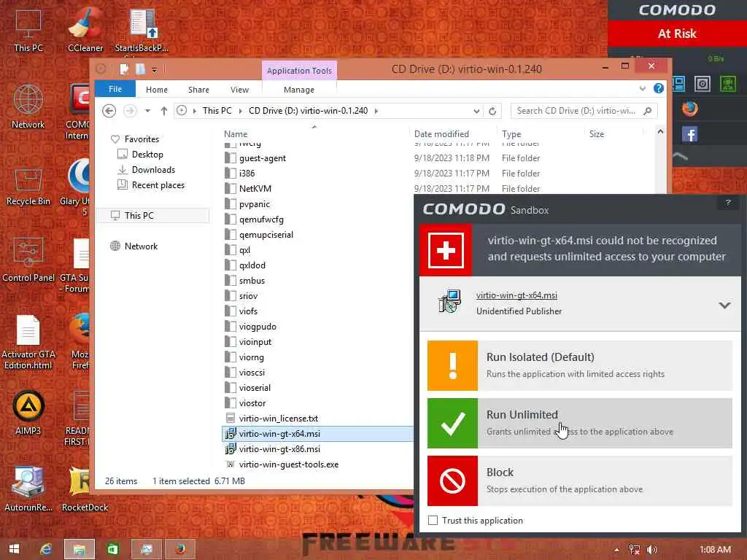Open Quick Access Toolbar customize dropdown
This screenshot has height=560, width=747.
[155, 71]
